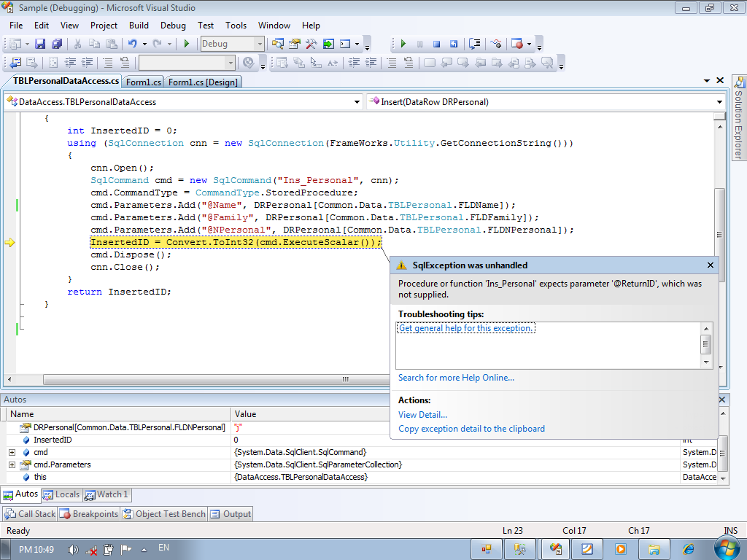Click the Start Debugging green arrow beside Debug combo
The width and height of the screenshot is (747, 560).
[x=186, y=44]
